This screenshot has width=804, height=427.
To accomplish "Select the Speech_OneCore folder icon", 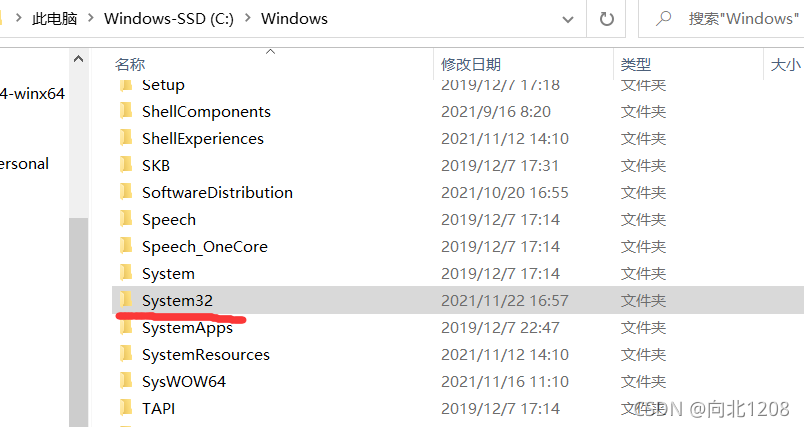I will pos(126,246).
